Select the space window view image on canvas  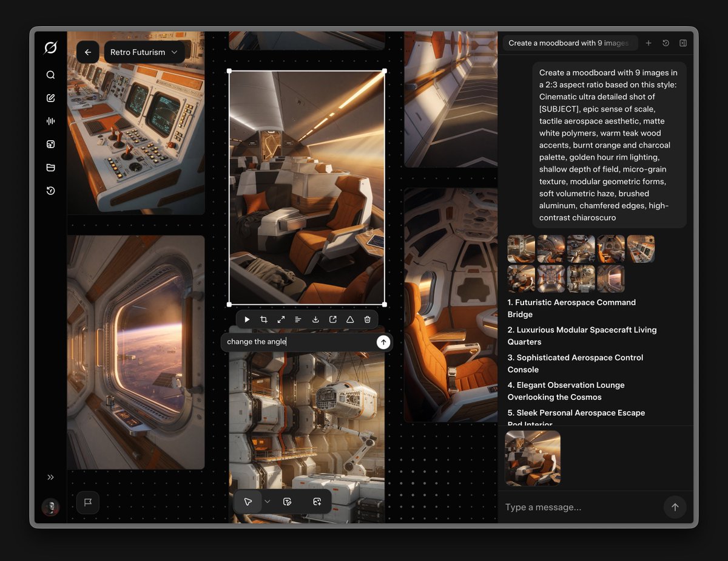coord(136,352)
